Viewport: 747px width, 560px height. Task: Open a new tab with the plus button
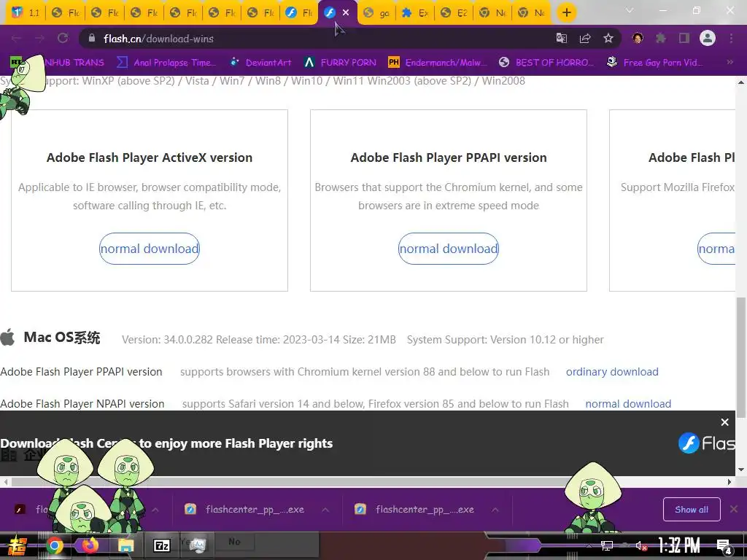click(x=566, y=12)
